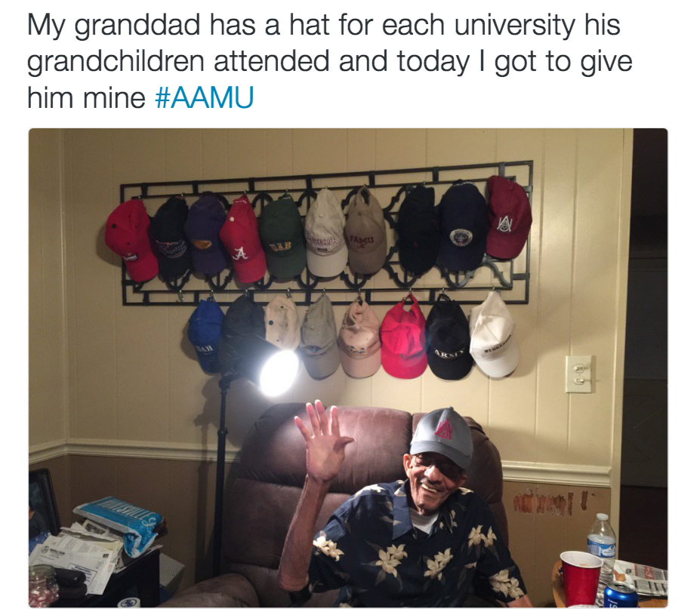Click the tan FAMU hat in the photo

point(365,232)
